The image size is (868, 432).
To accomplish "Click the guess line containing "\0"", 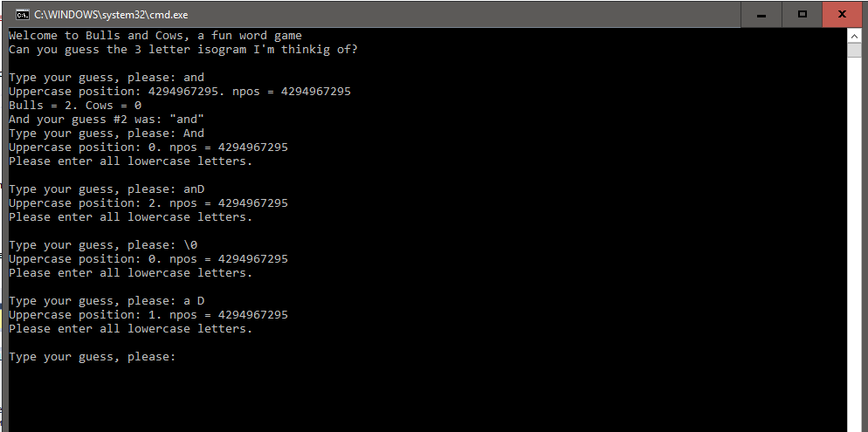I will [x=107, y=245].
